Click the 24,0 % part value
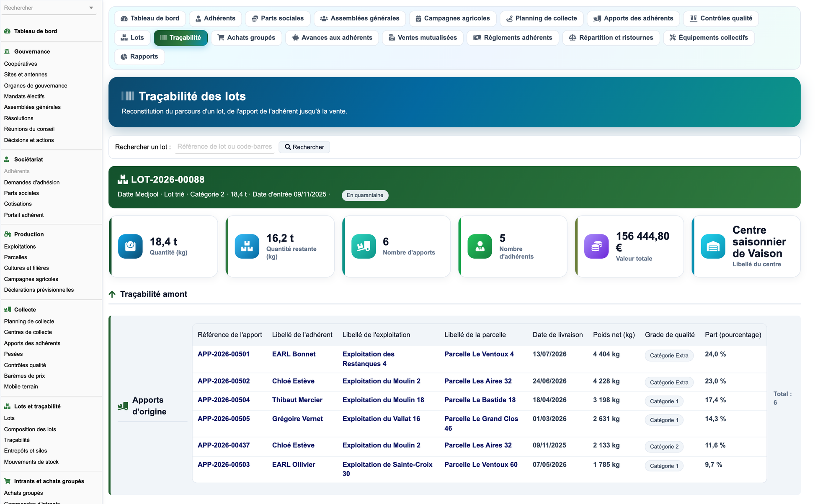This screenshot has height=504, width=815. [x=715, y=354]
